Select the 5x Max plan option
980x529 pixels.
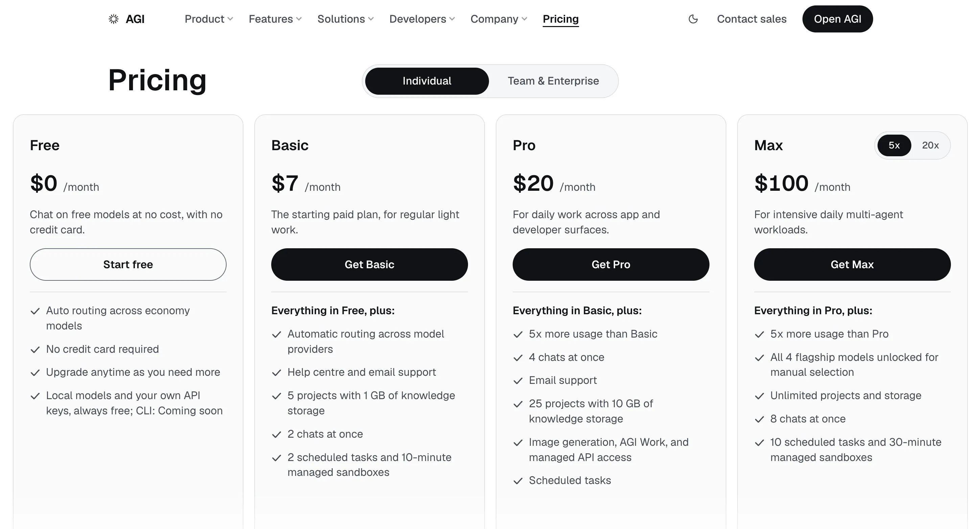(x=894, y=145)
